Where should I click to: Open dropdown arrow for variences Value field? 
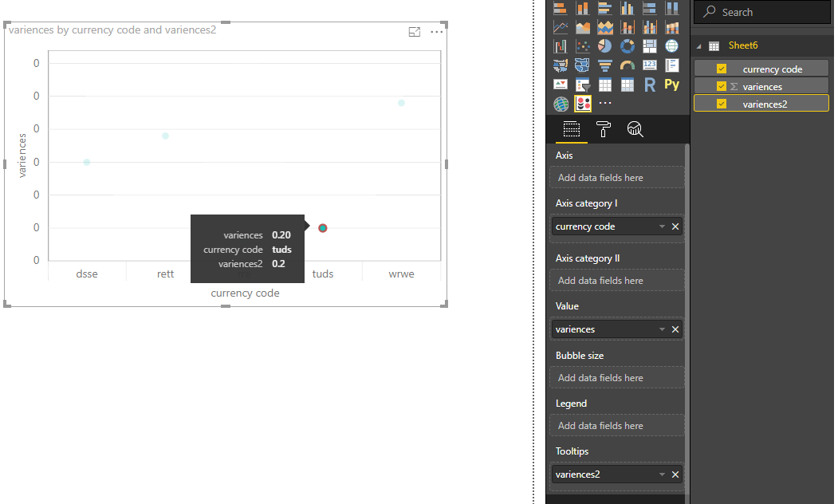662,329
